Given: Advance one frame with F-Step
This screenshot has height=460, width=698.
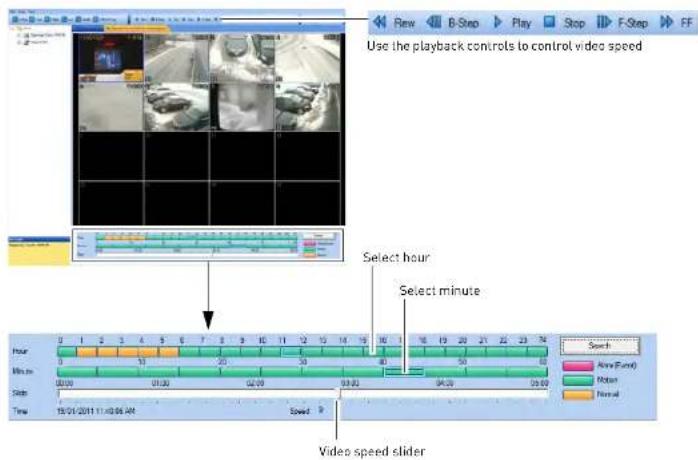Looking at the screenshot, I should [622, 22].
